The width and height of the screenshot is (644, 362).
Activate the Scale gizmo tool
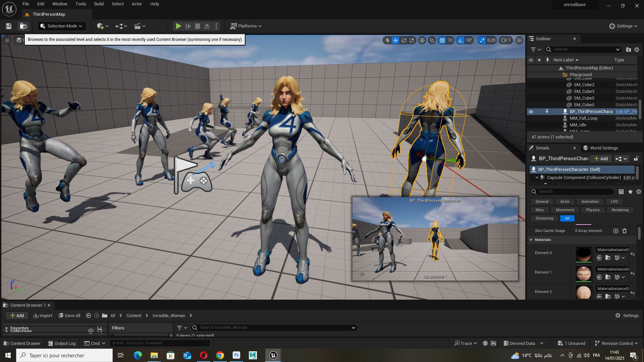(412, 40)
